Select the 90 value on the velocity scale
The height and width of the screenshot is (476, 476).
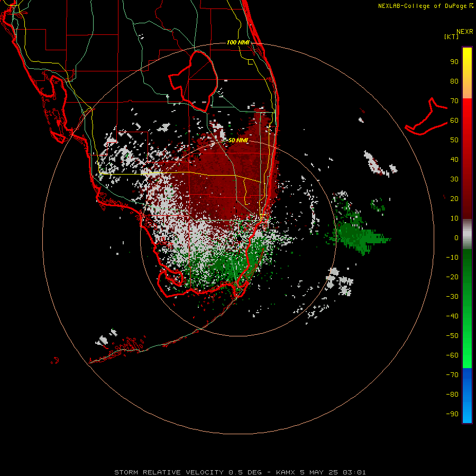454,62
